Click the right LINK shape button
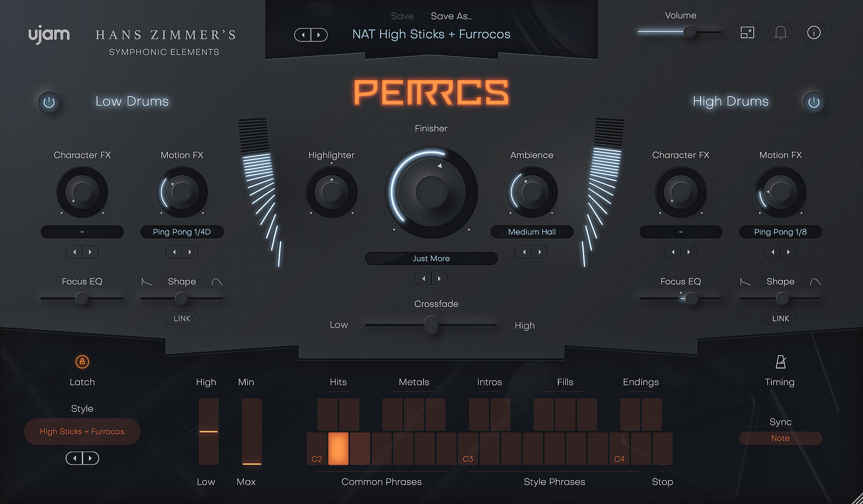Viewport: 863px width, 504px height. coord(780,318)
